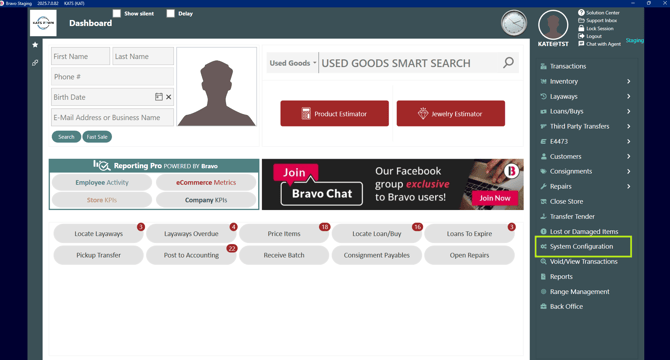Click the Close Store icon
The height and width of the screenshot is (360, 670).
click(x=544, y=201)
